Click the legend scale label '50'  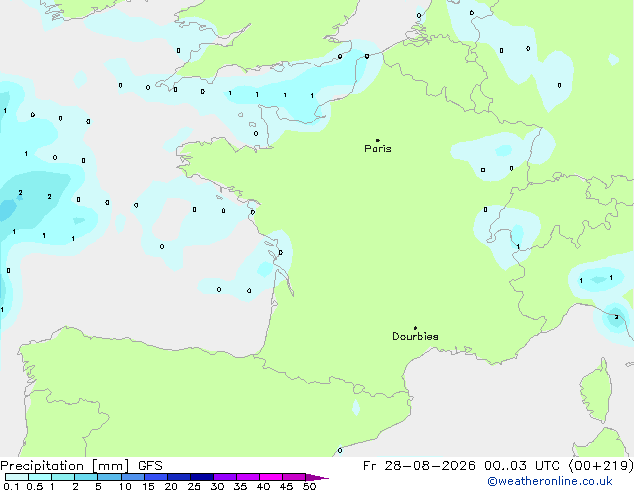point(310,486)
